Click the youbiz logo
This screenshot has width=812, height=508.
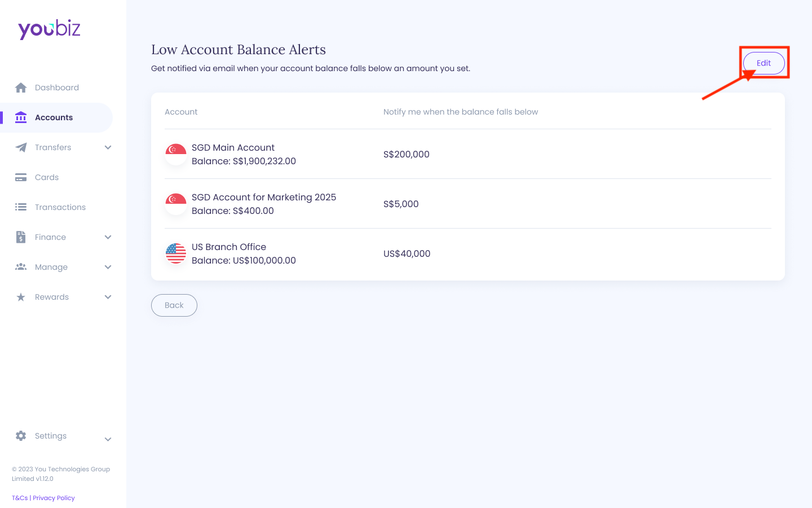click(x=49, y=29)
